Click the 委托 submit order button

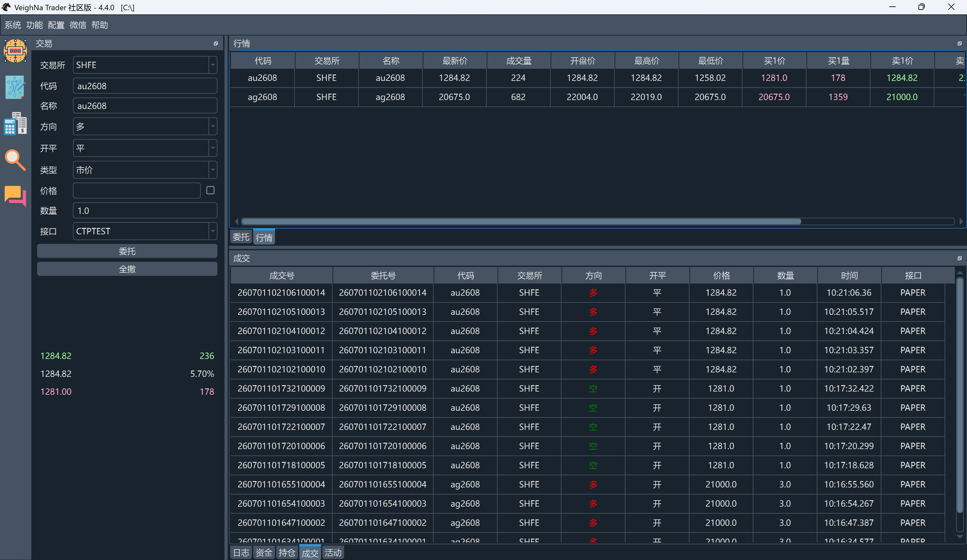pos(127,251)
